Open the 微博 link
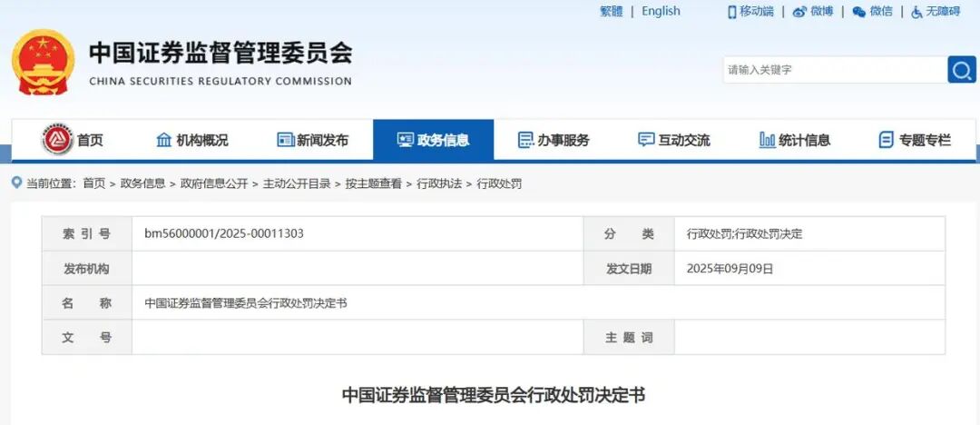 click(x=822, y=11)
